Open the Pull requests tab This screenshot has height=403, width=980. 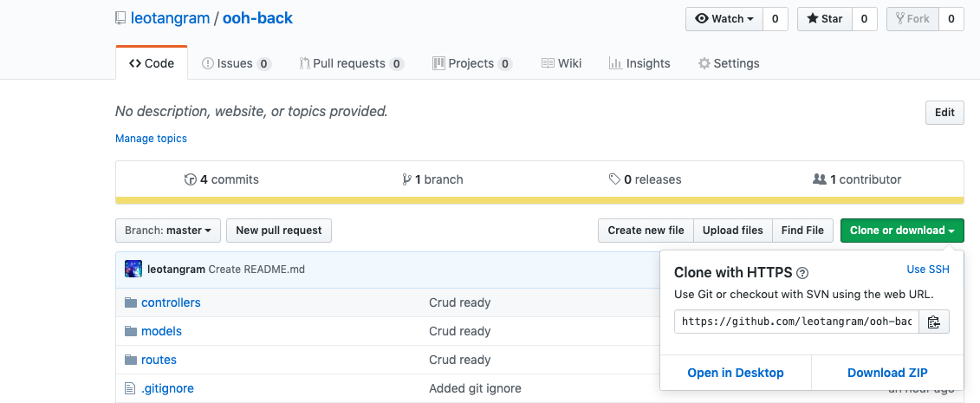pyautogui.click(x=351, y=63)
